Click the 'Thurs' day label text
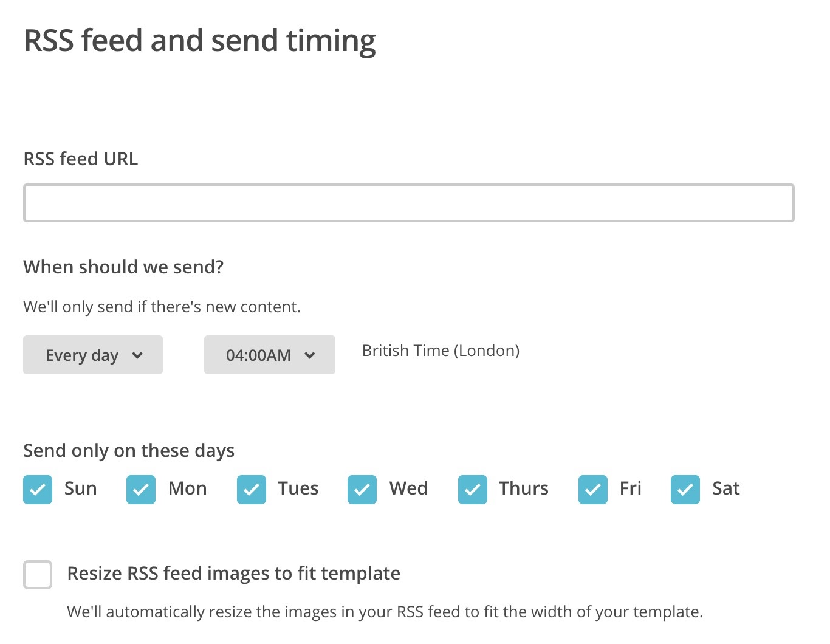The height and width of the screenshot is (644, 830). click(523, 488)
